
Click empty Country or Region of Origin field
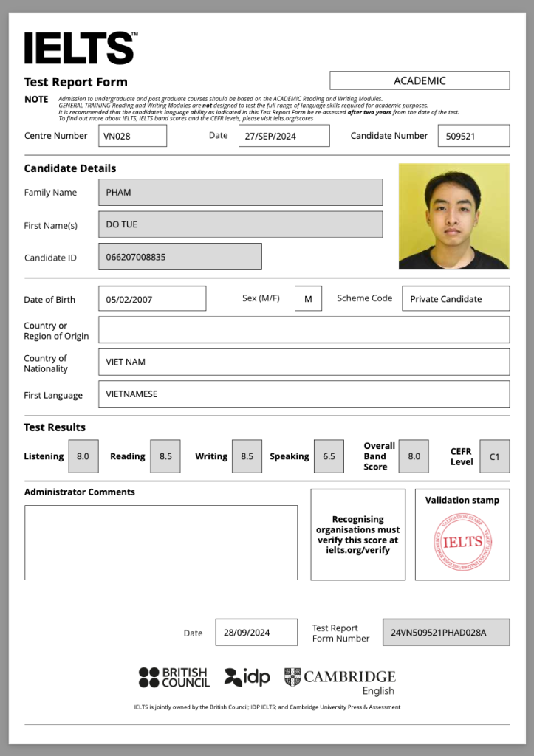coord(304,330)
